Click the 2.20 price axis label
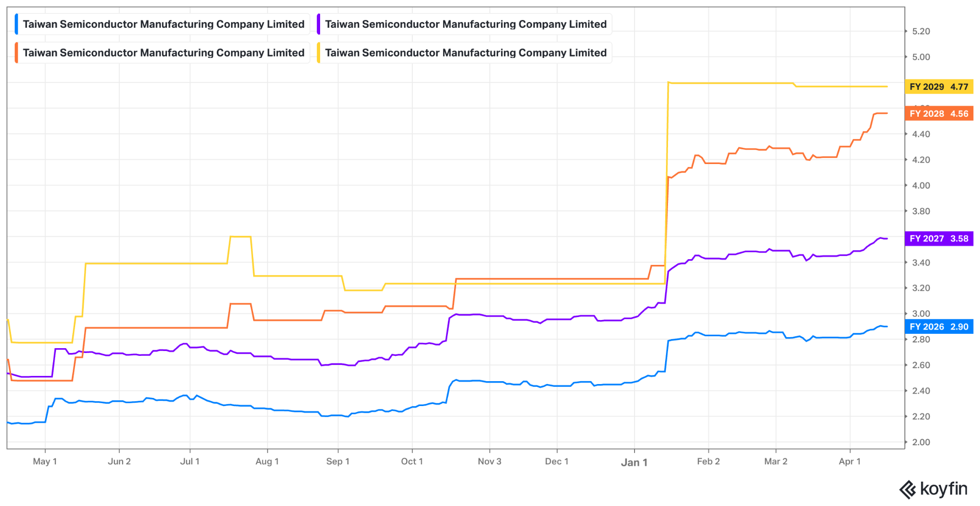The height and width of the screenshot is (506, 980). click(921, 417)
